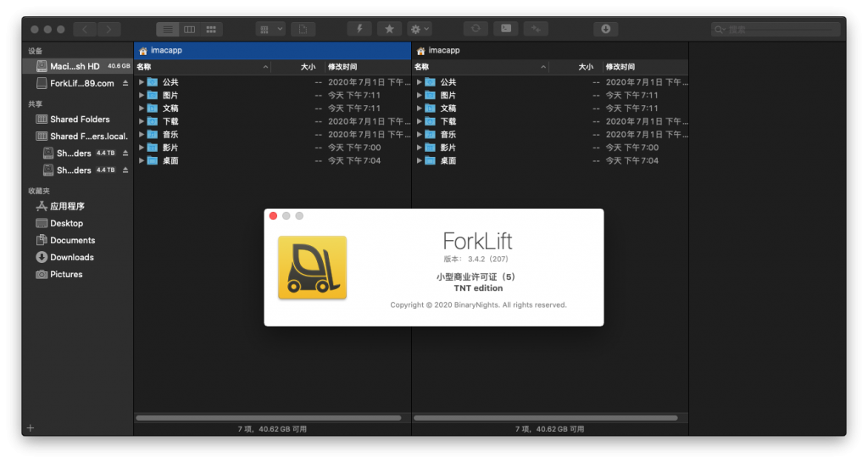868x463 pixels.
Task: Open the terminal toolbar icon
Action: coord(506,29)
